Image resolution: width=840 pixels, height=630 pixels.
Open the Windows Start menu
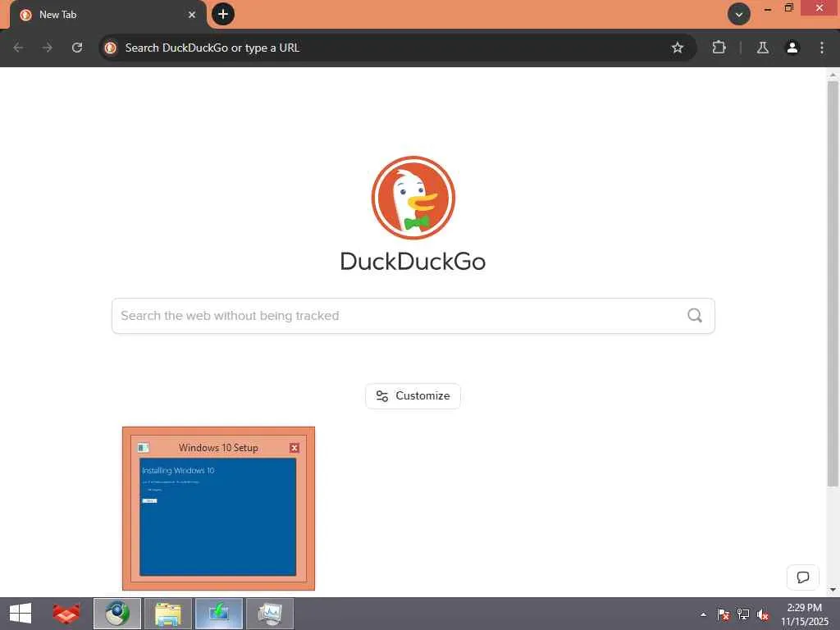tap(21, 614)
